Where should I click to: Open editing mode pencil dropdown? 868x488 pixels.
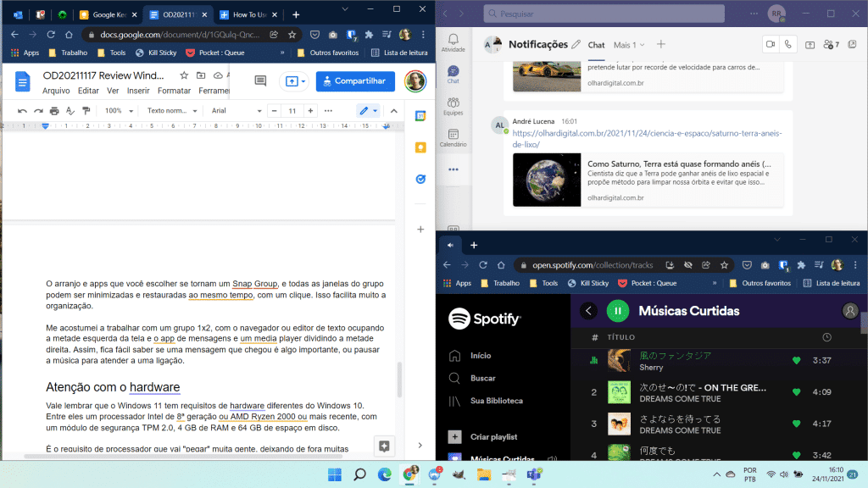[368, 111]
